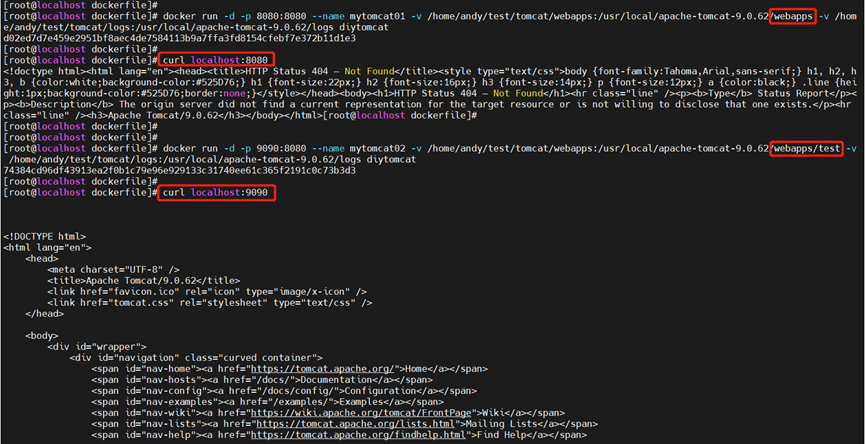Viewport: 865px width, 444px height.
Task: Open the https://tomcat.apache.org/ Home URL
Action: coord(323,369)
